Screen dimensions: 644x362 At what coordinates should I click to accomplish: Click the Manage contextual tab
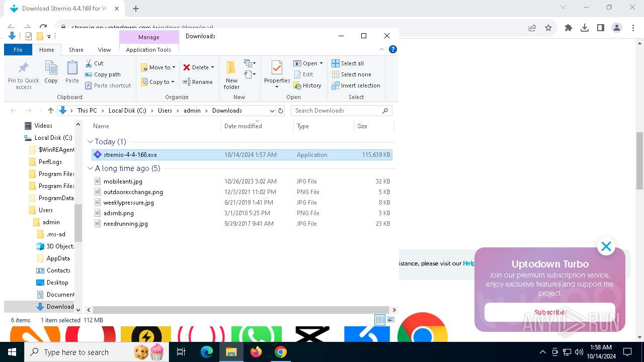[x=149, y=37]
